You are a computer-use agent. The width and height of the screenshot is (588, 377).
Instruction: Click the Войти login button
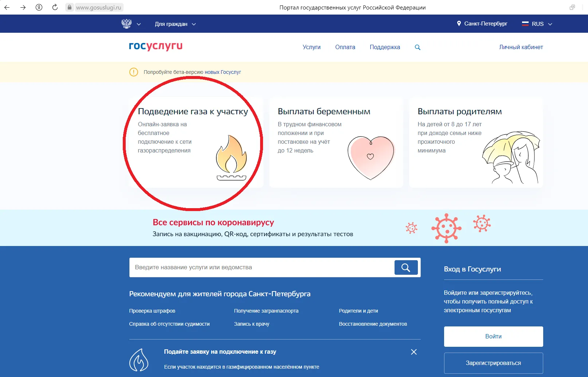pyautogui.click(x=493, y=337)
